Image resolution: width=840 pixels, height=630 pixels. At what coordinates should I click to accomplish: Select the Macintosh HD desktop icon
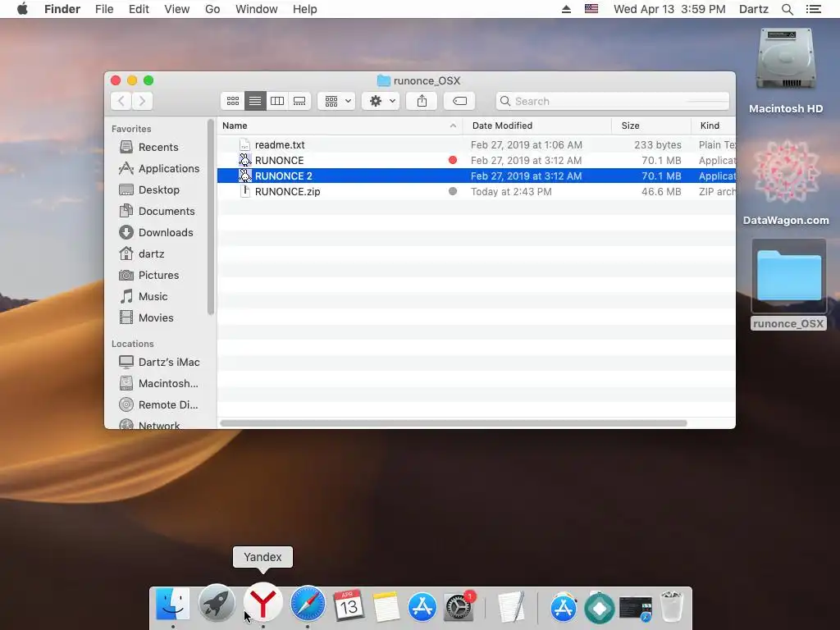(x=786, y=71)
